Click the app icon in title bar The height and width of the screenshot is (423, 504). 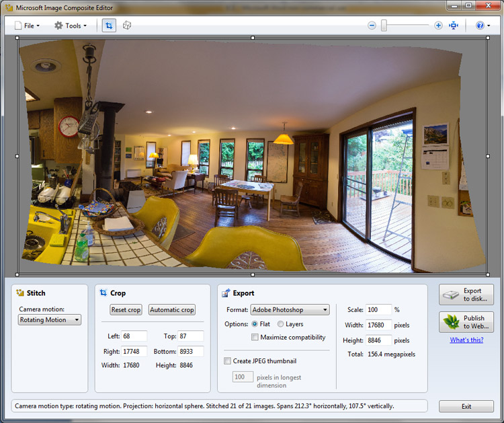[9, 7]
